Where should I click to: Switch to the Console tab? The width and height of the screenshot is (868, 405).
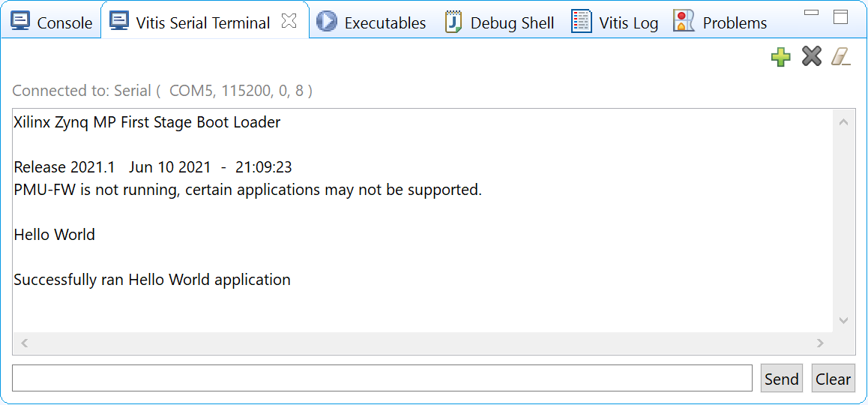(x=52, y=22)
